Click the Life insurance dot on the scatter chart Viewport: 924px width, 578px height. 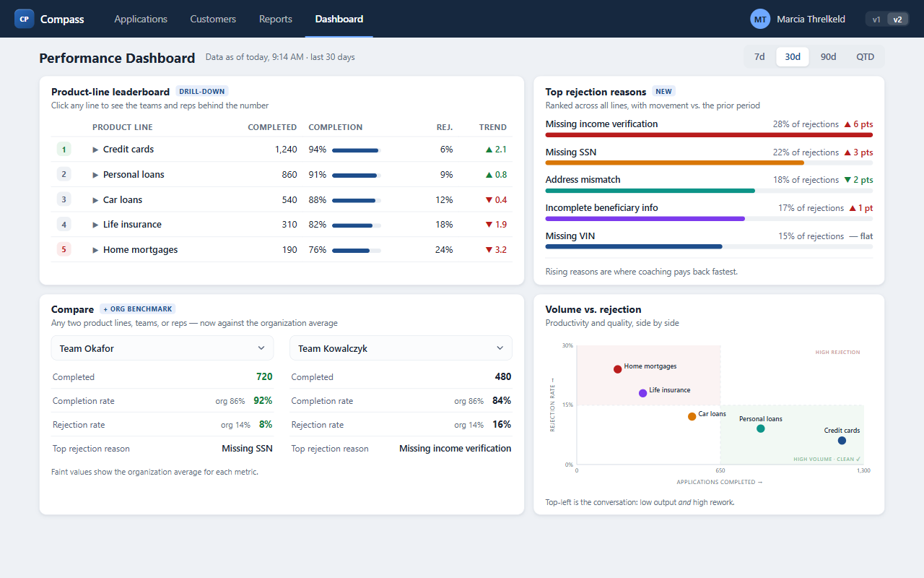(642, 393)
